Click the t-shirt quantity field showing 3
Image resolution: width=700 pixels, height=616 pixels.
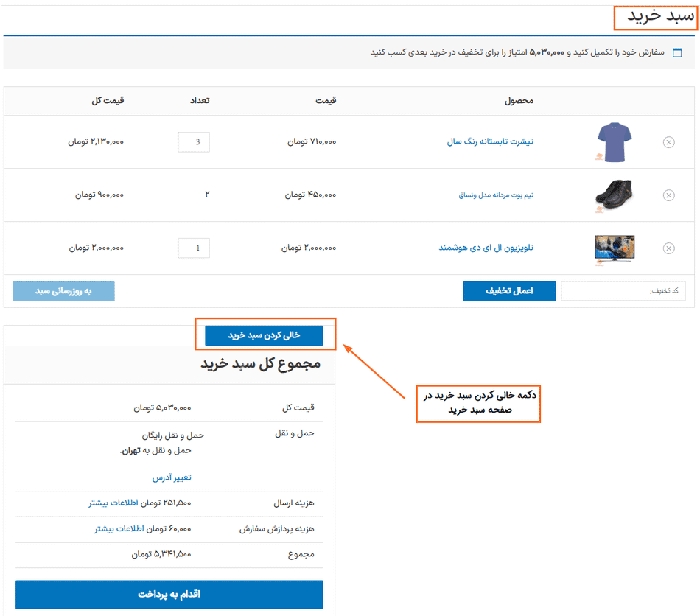tap(194, 142)
